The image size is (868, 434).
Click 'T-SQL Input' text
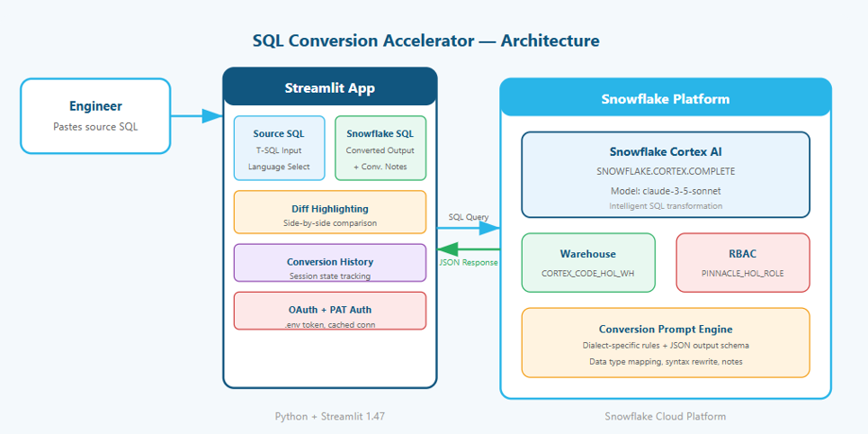[279, 150]
